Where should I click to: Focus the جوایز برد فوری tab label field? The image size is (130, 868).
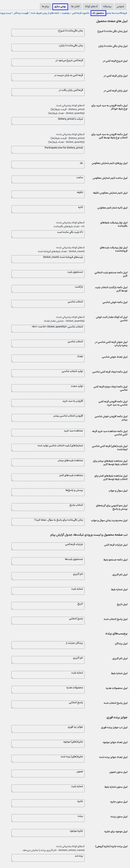(x=48, y=728)
